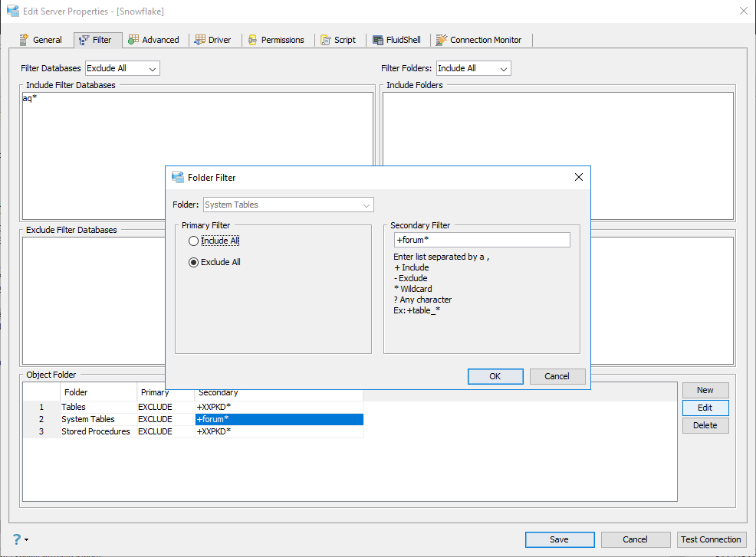
Task: Click the Edit object folder button
Action: [705, 408]
